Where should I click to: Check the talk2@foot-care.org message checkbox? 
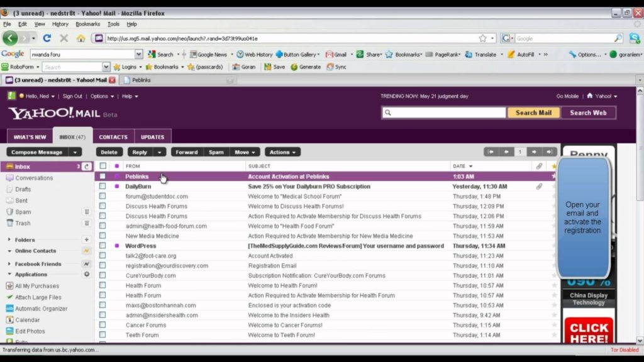click(x=103, y=256)
